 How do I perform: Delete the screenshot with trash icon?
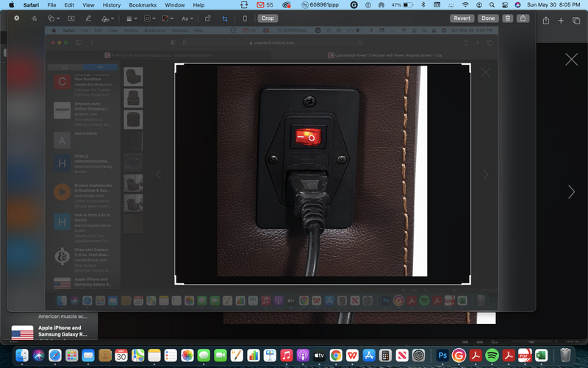pos(507,18)
